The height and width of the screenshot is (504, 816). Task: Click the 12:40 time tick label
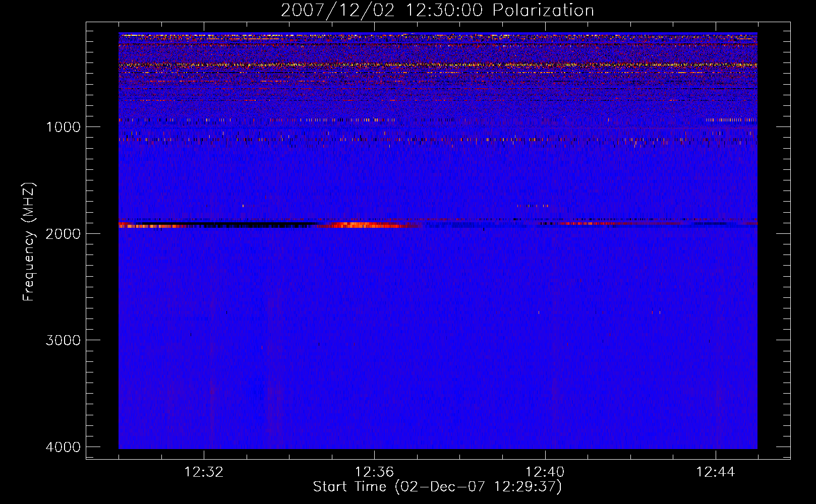pyautogui.click(x=545, y=472)
